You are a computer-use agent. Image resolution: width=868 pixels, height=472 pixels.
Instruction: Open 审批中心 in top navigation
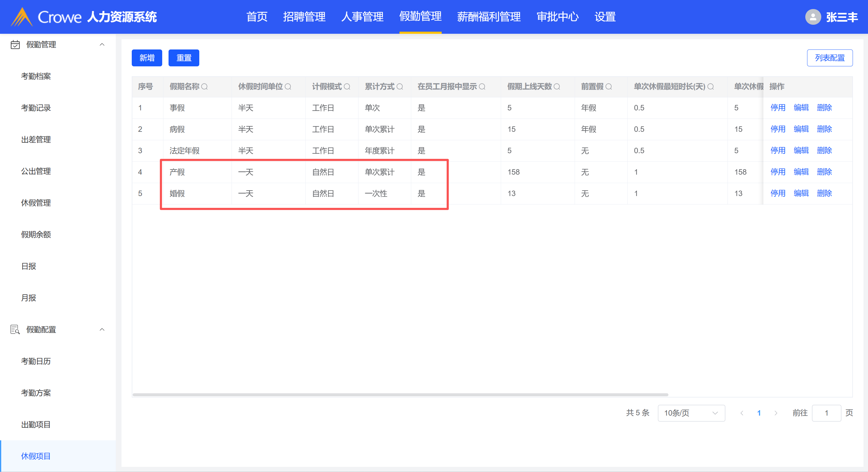(557, 17)
